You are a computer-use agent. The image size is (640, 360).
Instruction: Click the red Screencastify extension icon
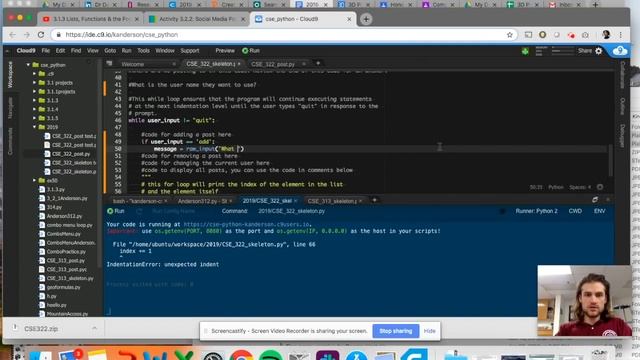[x=571, y=35]
